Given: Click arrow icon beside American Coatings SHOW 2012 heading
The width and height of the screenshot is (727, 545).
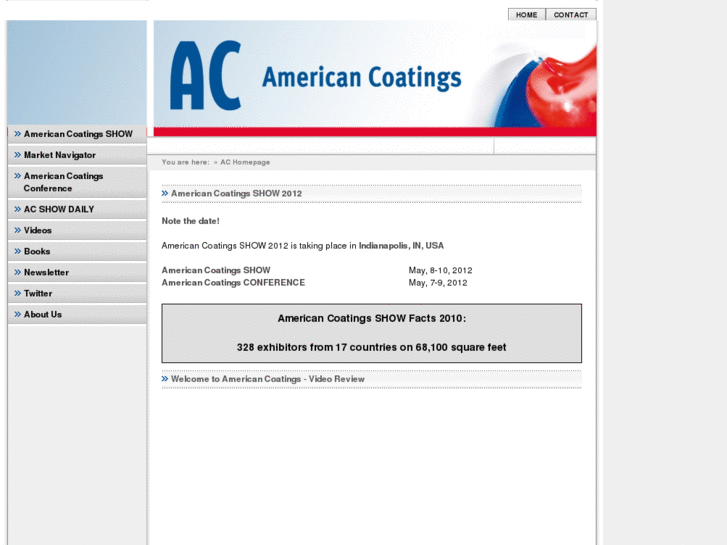Looking at the screenshot, I should pyautogui.click(x=165, y=193).
